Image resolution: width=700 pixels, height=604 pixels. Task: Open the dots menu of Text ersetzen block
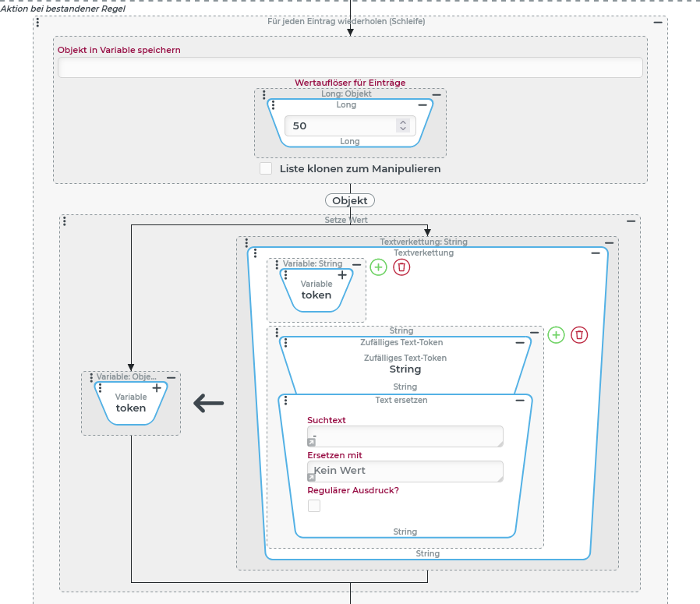[x=285, y=401]
